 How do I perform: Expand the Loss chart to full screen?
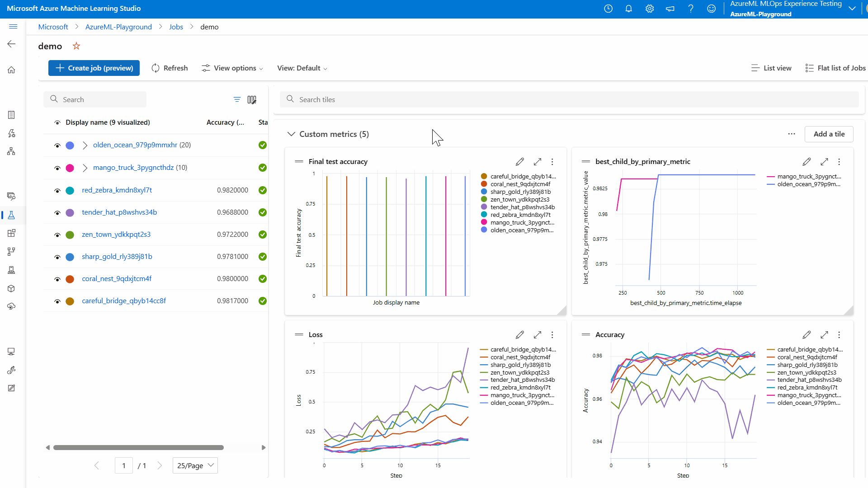click(x=537, y=335)
